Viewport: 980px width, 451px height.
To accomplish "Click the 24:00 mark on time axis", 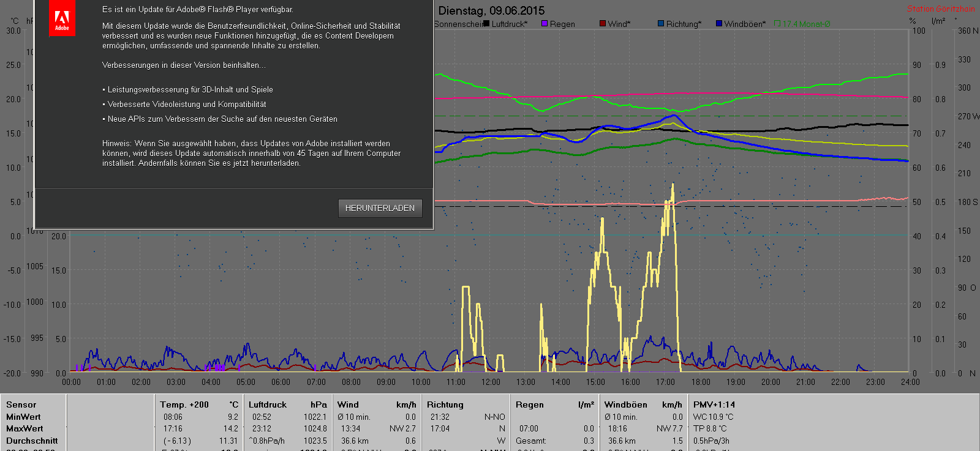I will [910, 382].
